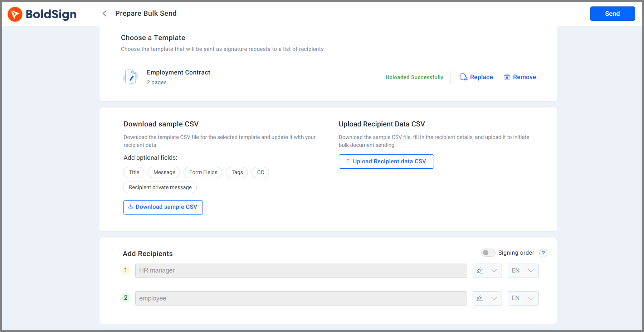644x332 pixels.
Task: Click the BoldSign logo icon
Action: (15, 14)
